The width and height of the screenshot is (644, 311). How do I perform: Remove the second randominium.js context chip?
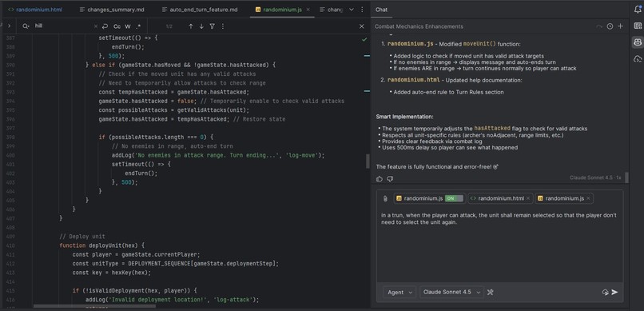pos(588,198)
